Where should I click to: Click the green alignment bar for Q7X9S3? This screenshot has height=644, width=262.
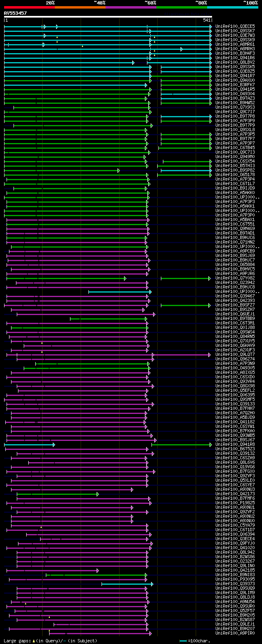82,107
